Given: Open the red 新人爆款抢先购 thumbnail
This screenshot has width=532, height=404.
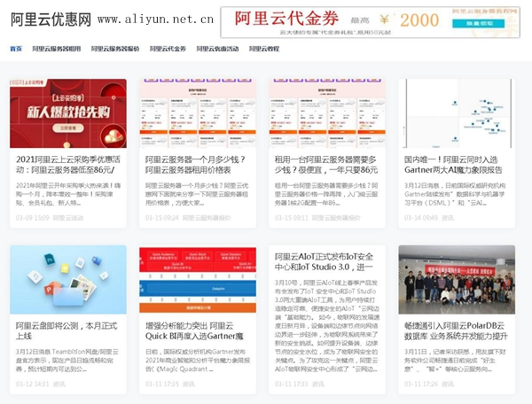Looking at the screenshot, I should (68, 113).
